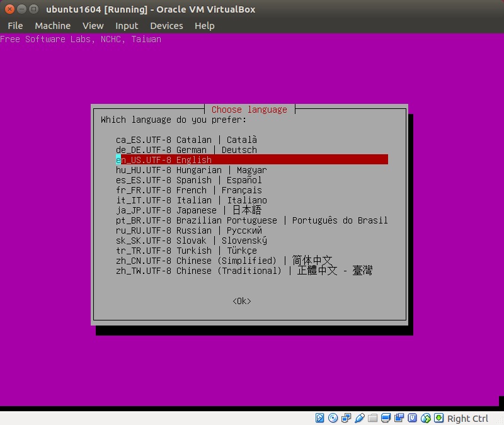The image size is (504, 425).
Task: Open the optical disc drive status icon
Action: (x=333, y=418)
